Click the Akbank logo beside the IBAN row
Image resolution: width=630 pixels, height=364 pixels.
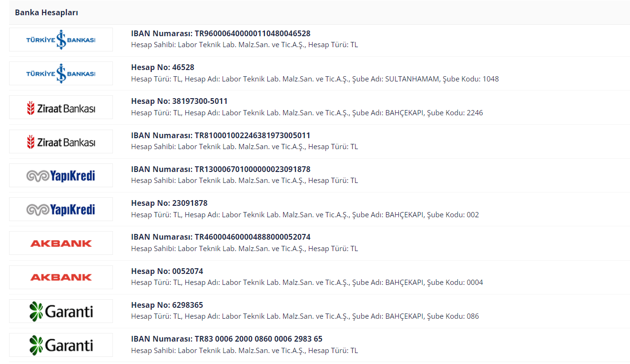coord(61,243)
